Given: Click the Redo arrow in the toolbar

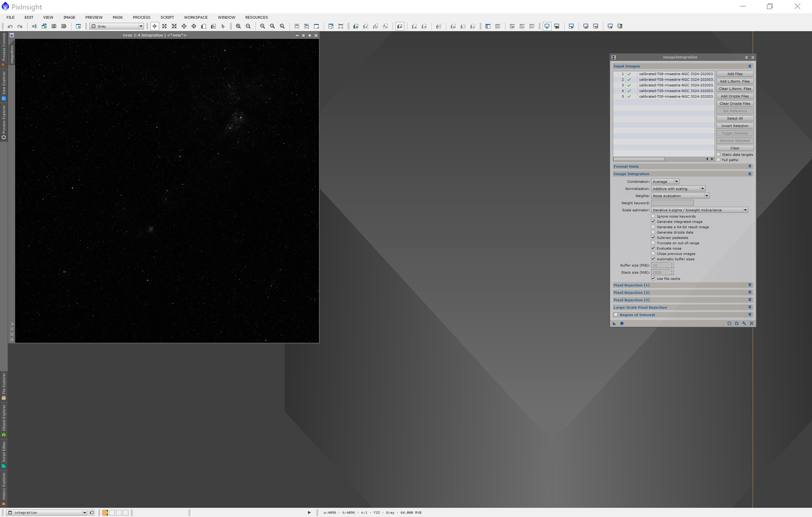Looking at the screenshot, I should click(x=20, y=26).
